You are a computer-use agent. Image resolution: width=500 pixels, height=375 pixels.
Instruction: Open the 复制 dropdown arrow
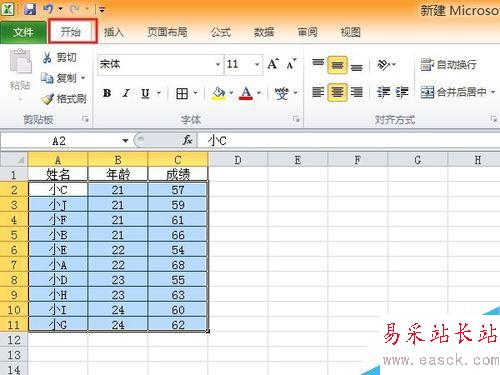point(83,78)
